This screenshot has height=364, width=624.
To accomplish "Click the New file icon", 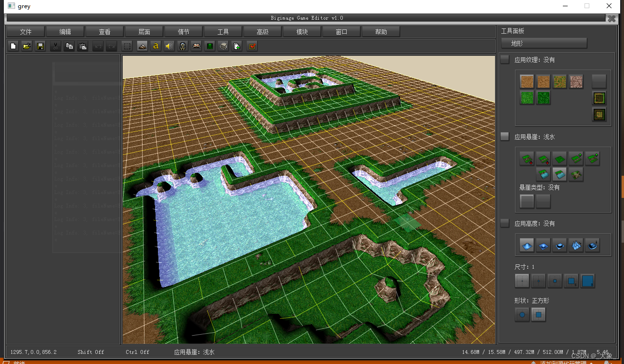I will coord(13,46).
